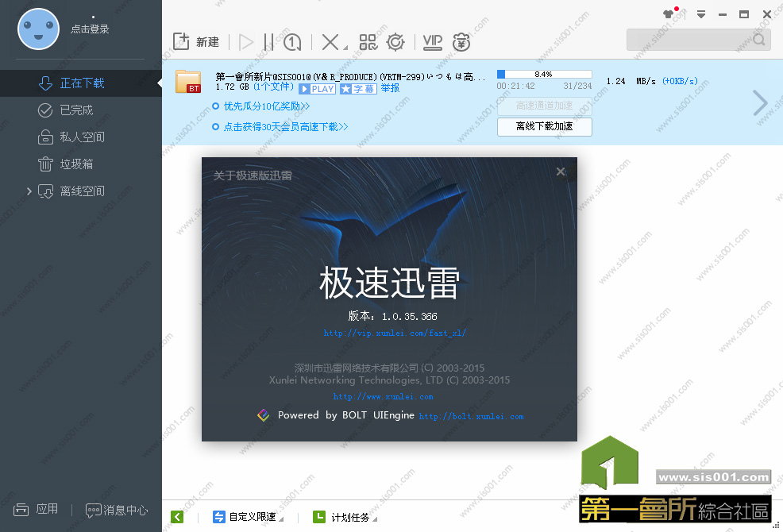
Task: Click the 00:21:42 remaining time text
Action: coord(515,86)
